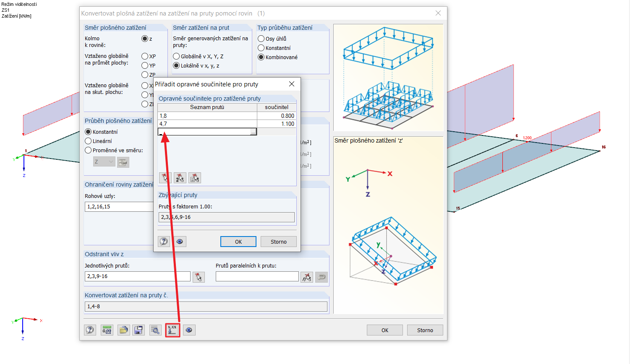
Task: Click OK in the main conversion dialog
Action: pyautogui.click(x=385, y=330)
